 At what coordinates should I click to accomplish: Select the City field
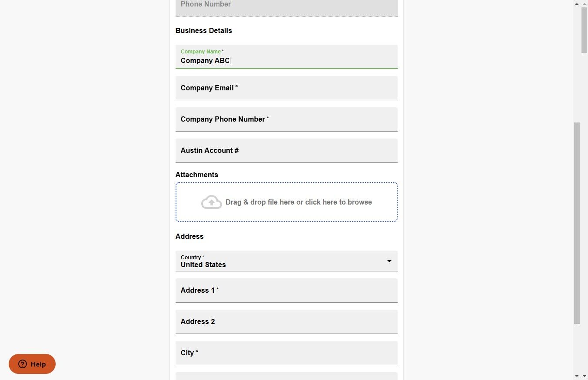coord(286,353)
